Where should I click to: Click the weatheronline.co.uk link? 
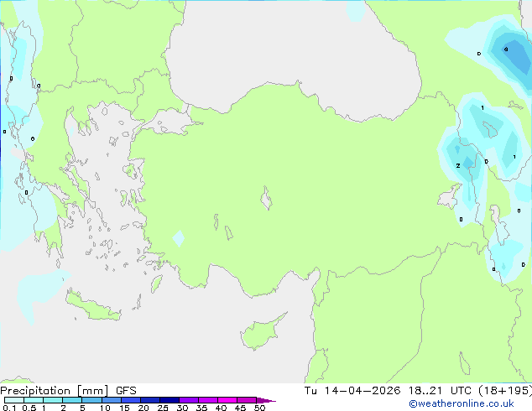pyautogui.click(x=462, y=403)
